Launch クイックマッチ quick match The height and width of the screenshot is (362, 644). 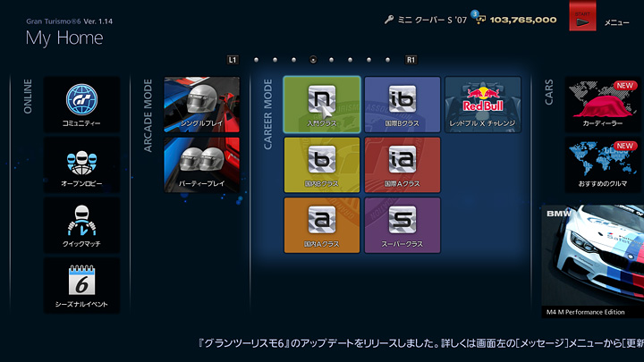(x=81, y=225)
